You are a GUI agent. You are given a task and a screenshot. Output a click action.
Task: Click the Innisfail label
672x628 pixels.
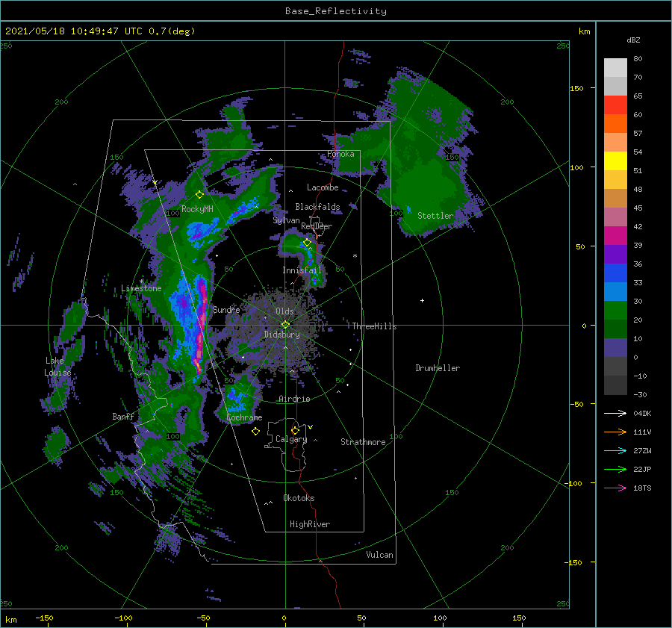point(302,270)
